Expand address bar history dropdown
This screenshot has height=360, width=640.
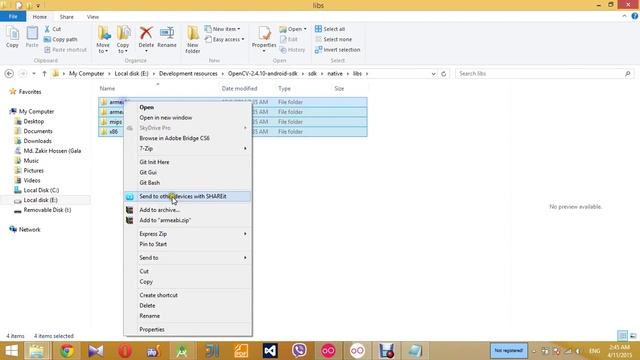pos(433,74)
